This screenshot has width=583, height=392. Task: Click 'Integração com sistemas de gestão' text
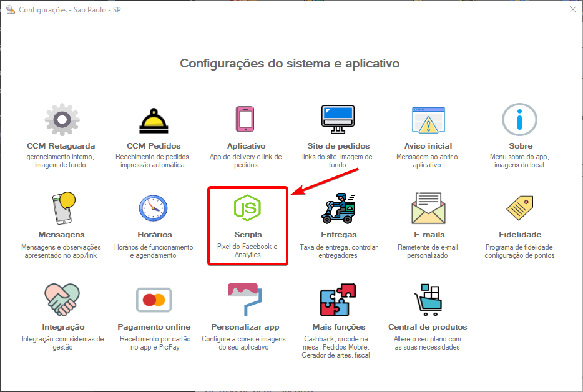pyautogui.click(x=63, y=343)
